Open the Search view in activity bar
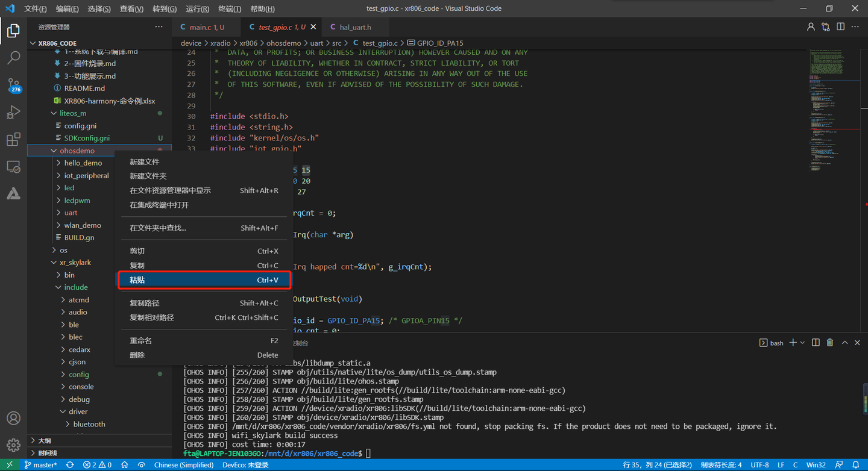868x471 pixels. click(x=13, y=58)
